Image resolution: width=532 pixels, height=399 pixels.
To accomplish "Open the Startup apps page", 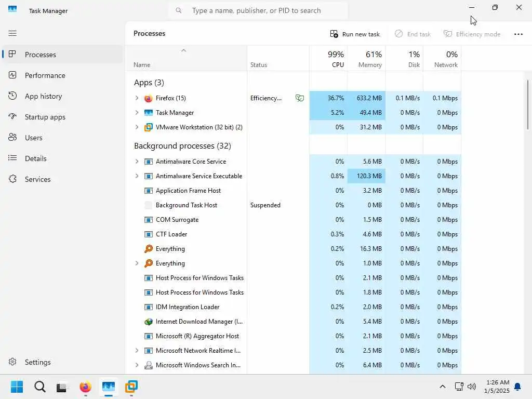I will pos(62,117).
